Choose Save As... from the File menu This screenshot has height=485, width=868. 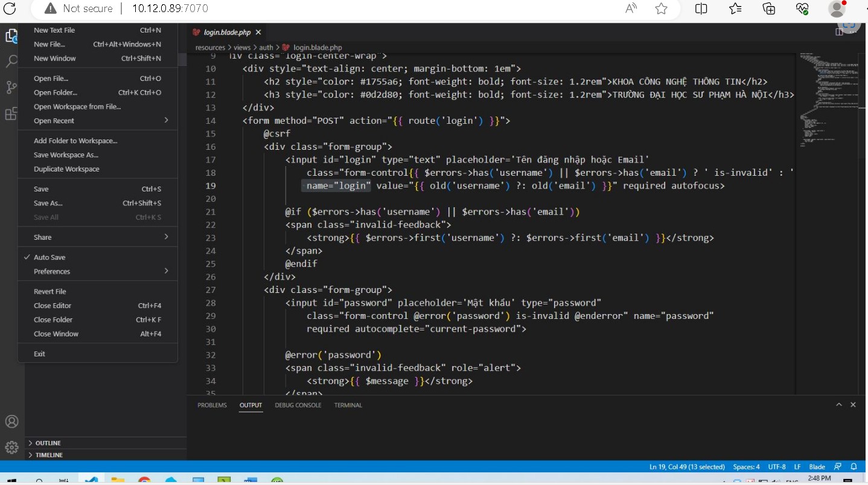click(48, 204)
